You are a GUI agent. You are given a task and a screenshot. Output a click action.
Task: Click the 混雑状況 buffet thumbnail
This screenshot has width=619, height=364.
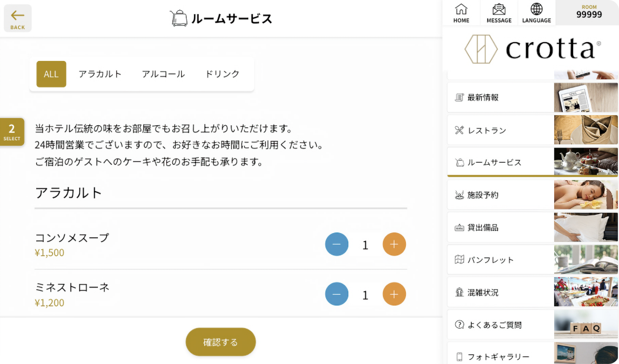(586, 292)
